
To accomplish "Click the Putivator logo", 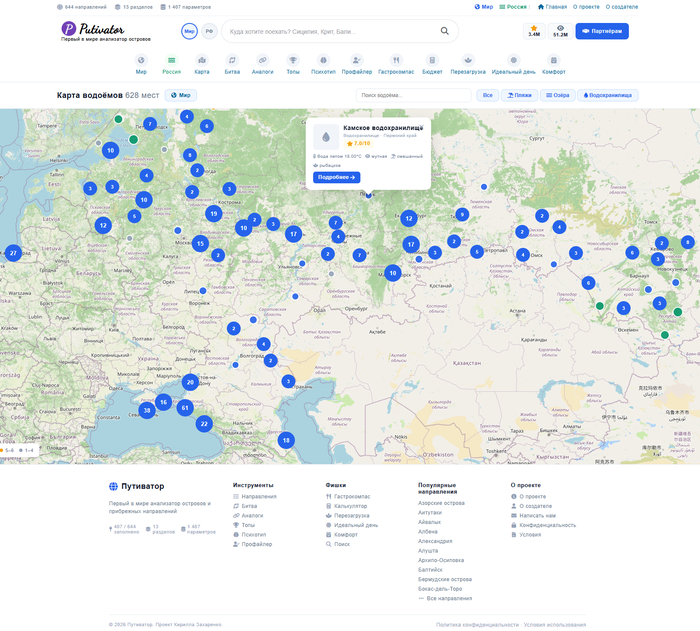I will [93, 29].
